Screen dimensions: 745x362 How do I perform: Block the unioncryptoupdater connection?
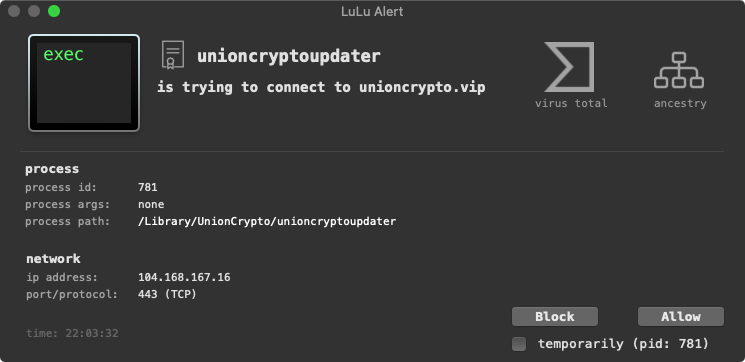[555, 316]
